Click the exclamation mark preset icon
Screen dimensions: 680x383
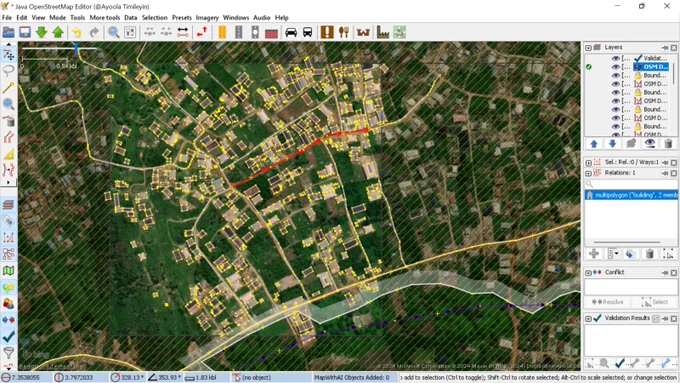click(x=327, y=32)
